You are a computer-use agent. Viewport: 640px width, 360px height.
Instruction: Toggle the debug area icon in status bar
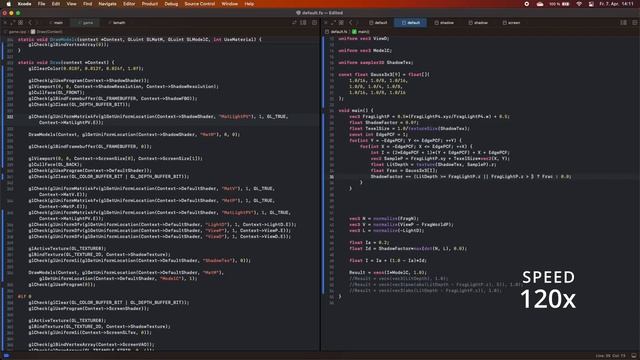click(x=634, y=356)
